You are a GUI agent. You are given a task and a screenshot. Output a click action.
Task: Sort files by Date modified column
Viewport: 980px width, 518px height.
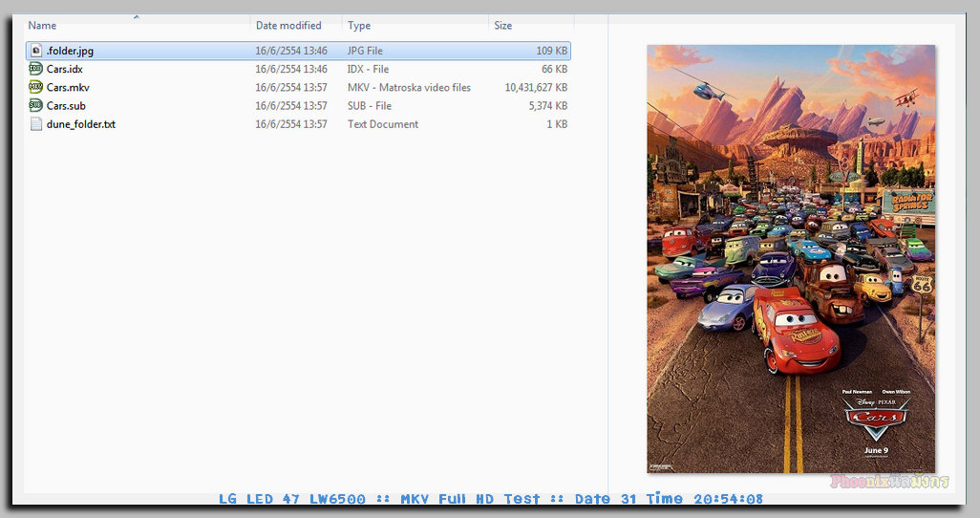pyautogui.click(x=288, y=26)
